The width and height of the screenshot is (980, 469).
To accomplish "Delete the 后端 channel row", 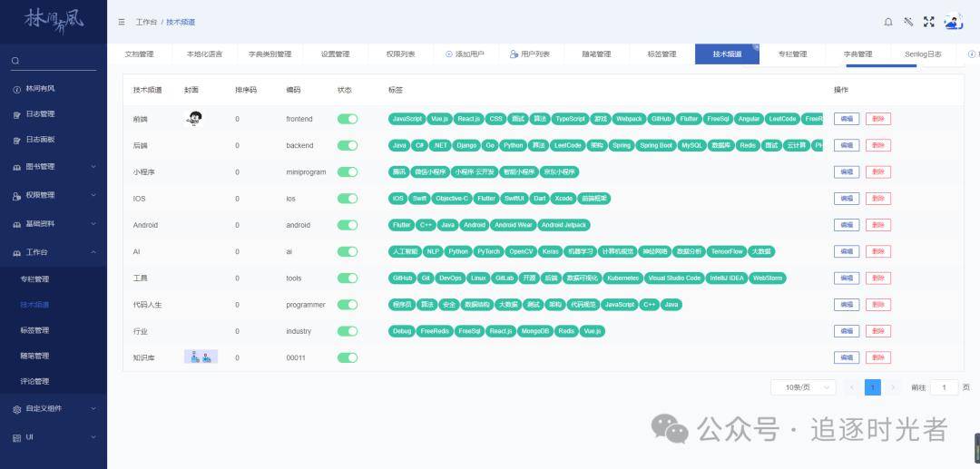I will [x=878, y=145].
